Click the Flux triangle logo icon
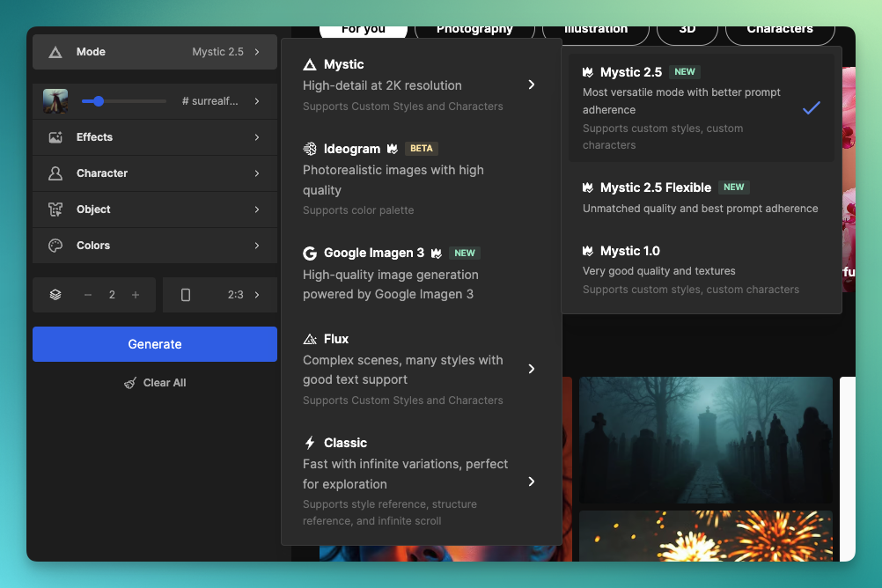This screenshot has height=588, width=882. coord(309,339)
